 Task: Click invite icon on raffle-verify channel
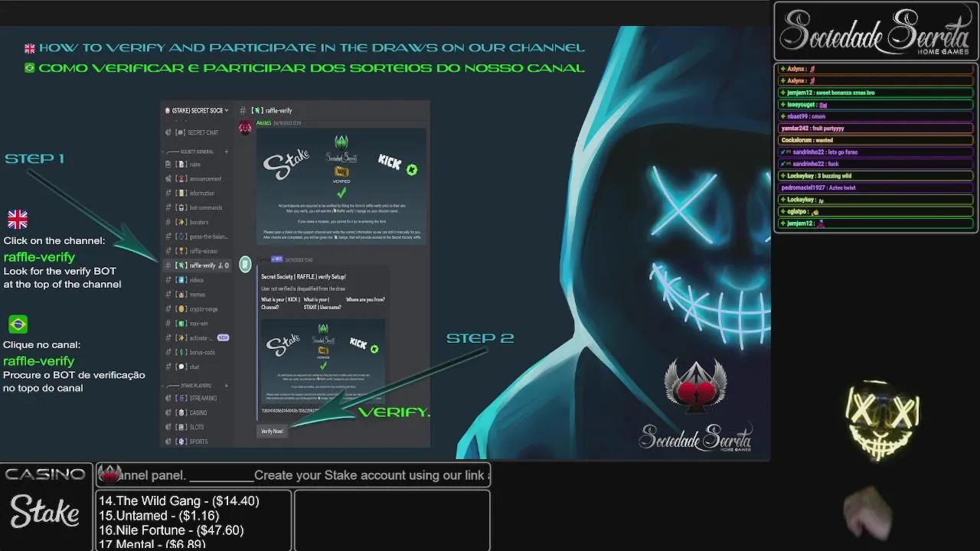coord(220,266)
